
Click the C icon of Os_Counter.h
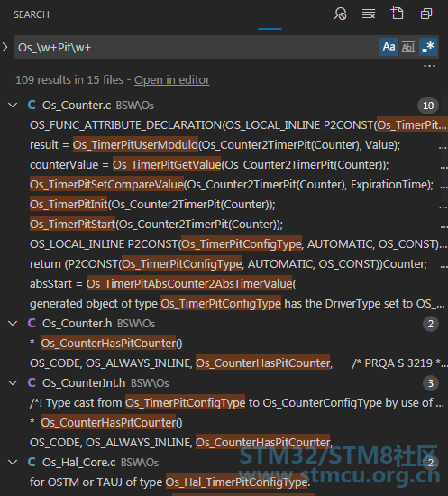(32, 324)
